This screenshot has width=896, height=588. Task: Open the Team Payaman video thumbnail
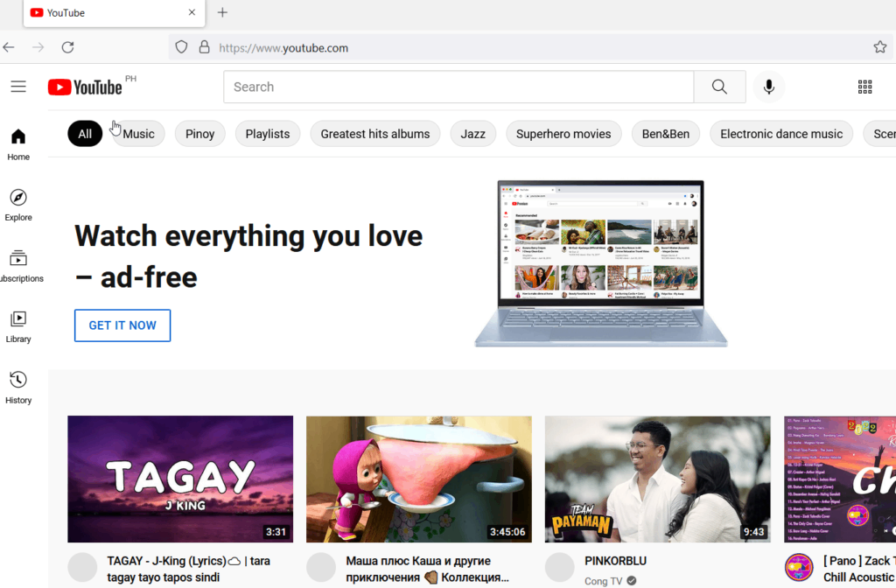[658, 479]
